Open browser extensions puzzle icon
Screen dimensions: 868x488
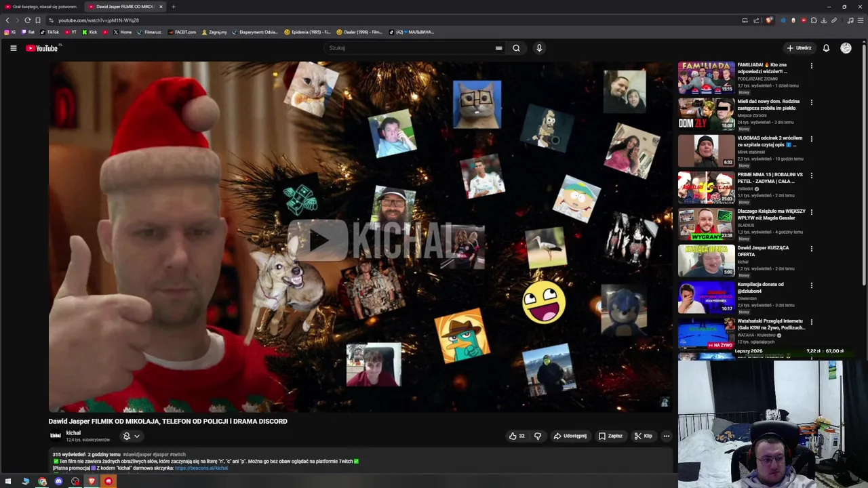[x=814, y=20]
